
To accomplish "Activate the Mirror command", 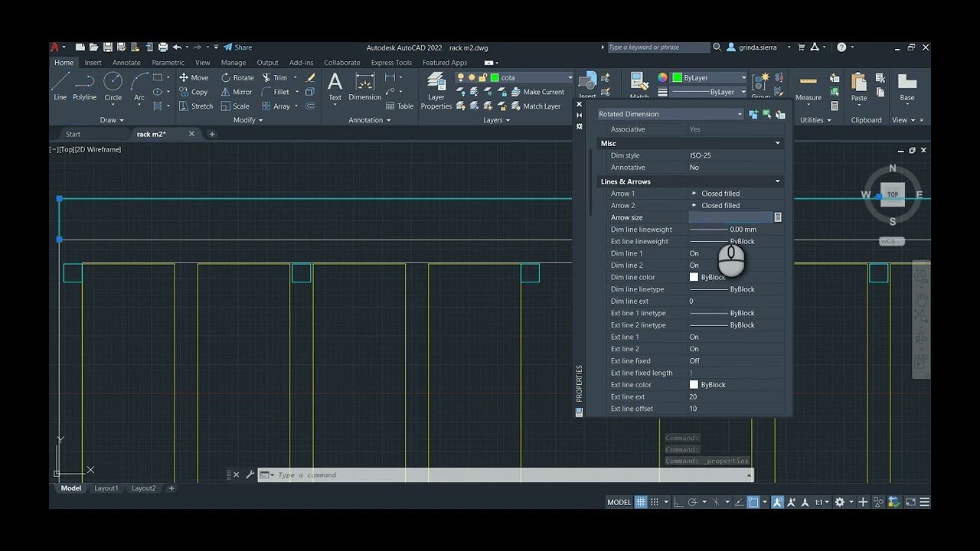I will (x=237, y=92).
